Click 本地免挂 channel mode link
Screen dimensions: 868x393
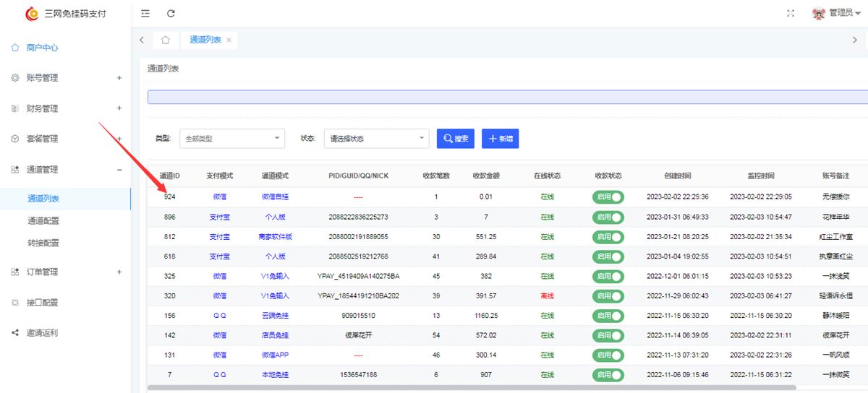[x=275, y=375]
